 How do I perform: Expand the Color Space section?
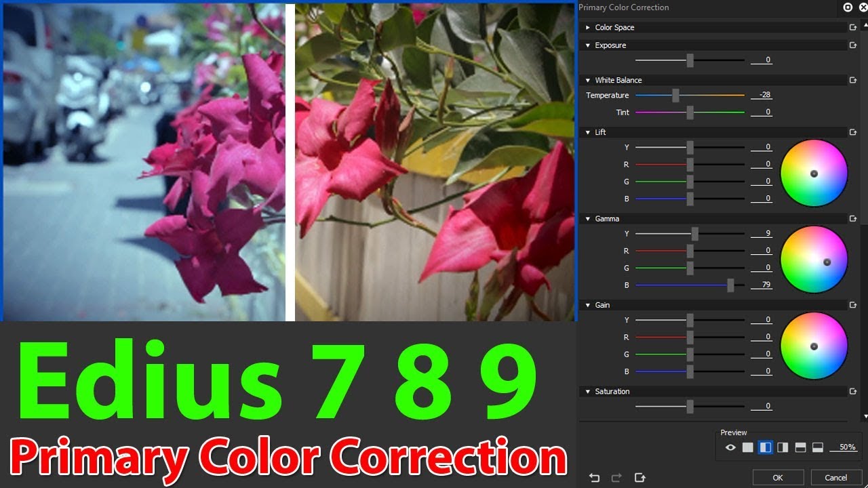coord(588,28)
